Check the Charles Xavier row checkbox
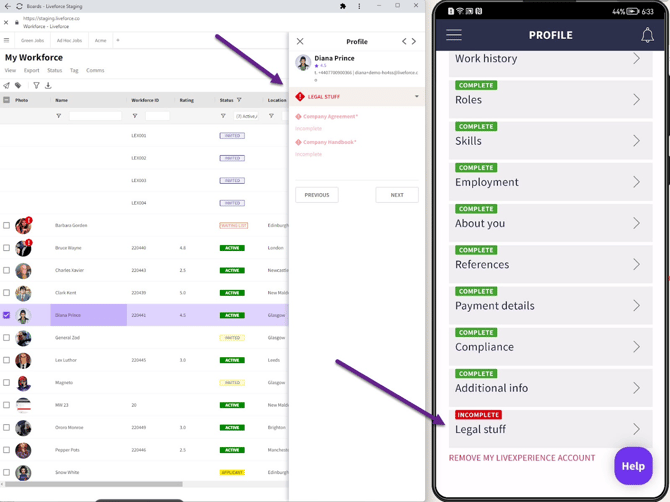This screenshot has width=670, height=502. pos(6,270)
